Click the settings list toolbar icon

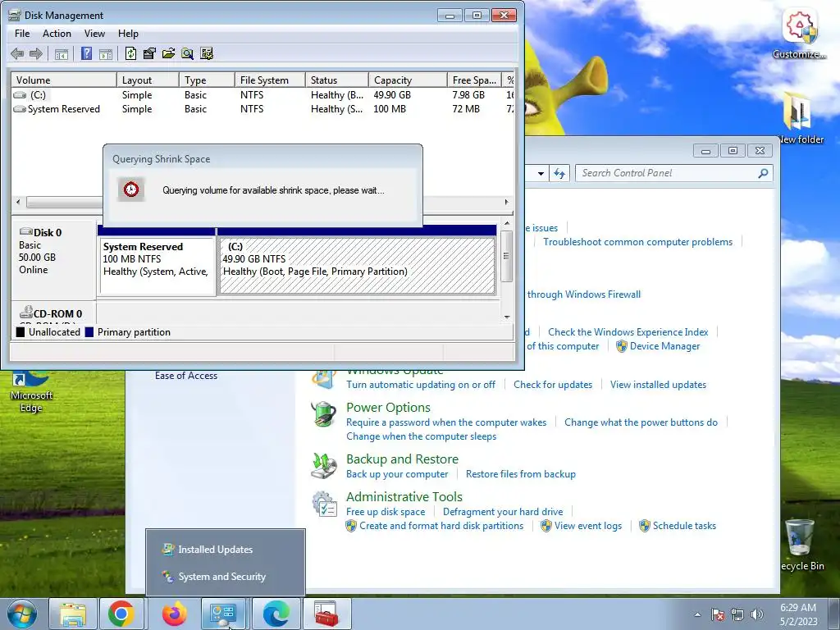tap(207, 53)
